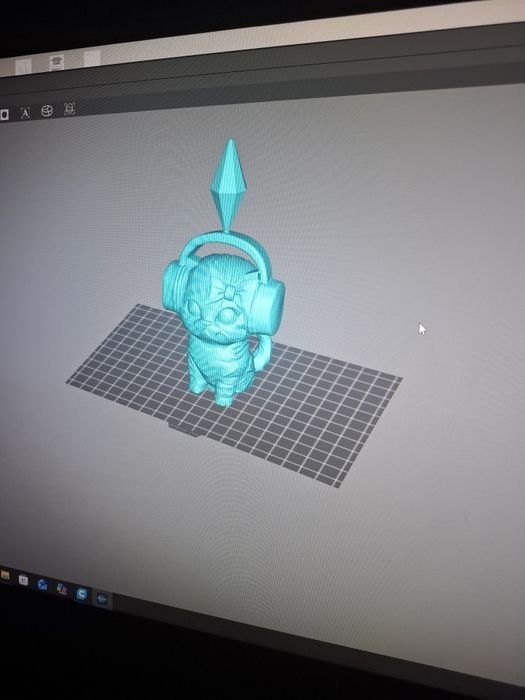
Task: Open the desktop icon with dark picture at top
Action: pyautogui.click(x=57, y=62)
